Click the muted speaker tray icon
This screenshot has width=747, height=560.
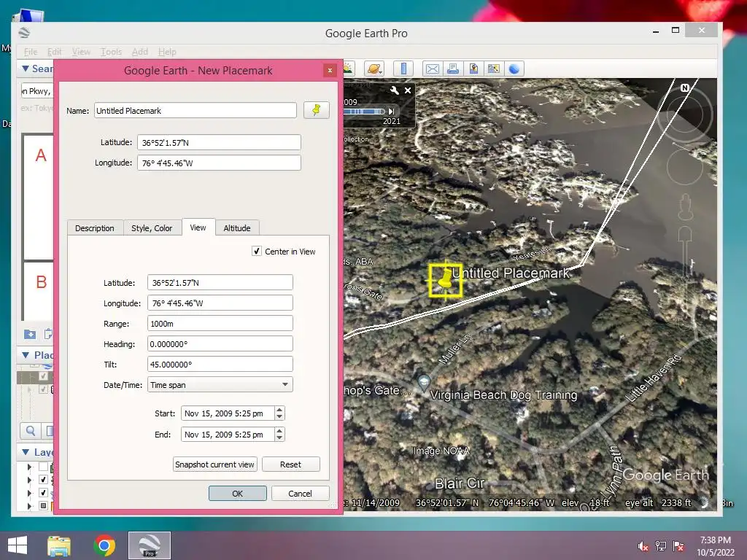pyautogui.click(x=643, y=546)
